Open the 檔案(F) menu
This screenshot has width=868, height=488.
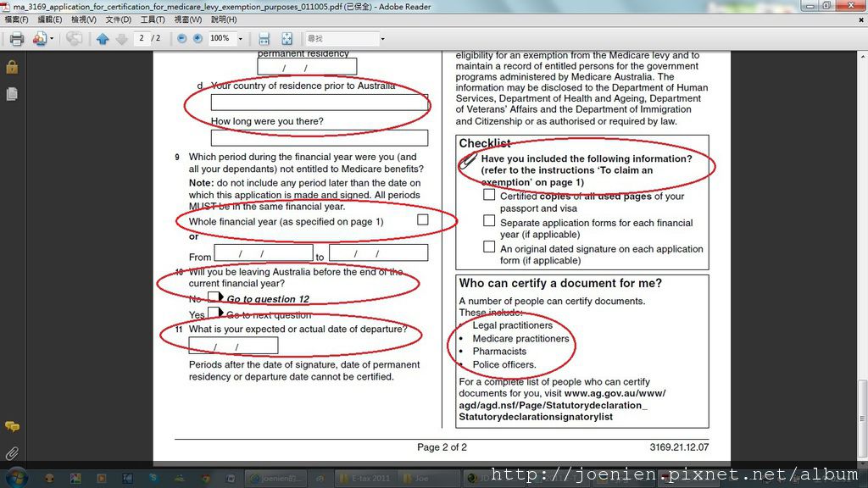pyautogui.click(x=17, y=19)
